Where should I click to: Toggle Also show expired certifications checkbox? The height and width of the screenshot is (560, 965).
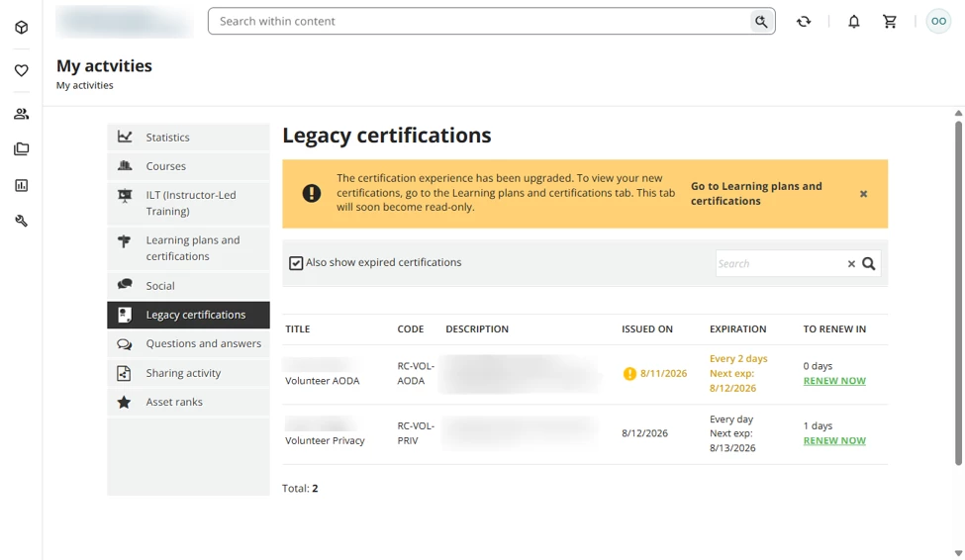coord(296,263)
